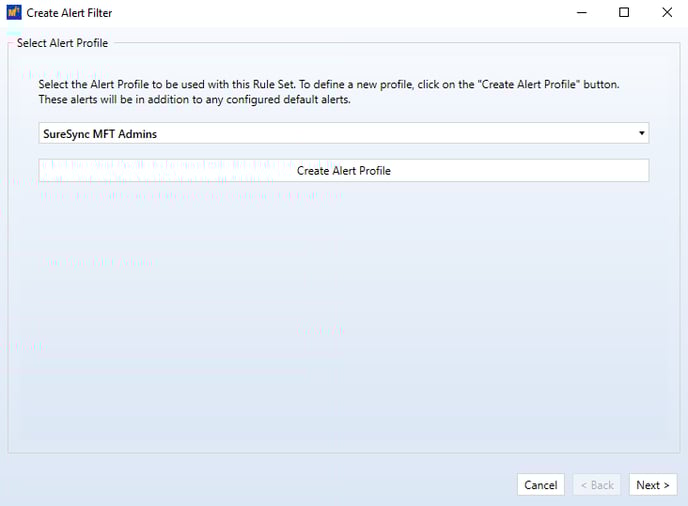
Task: Go to the next wizard step
Action: pyautogui.click(x=652, y=484)
